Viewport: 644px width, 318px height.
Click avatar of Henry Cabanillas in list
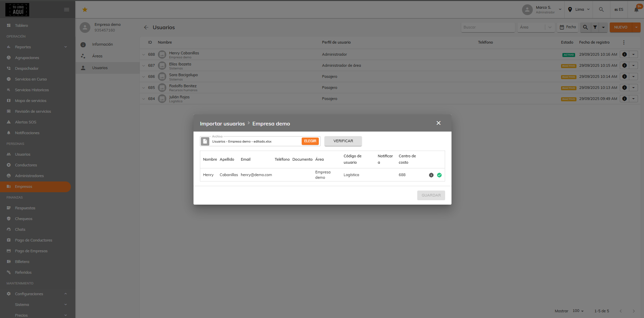pyautogui.click(x=162, y=54)
